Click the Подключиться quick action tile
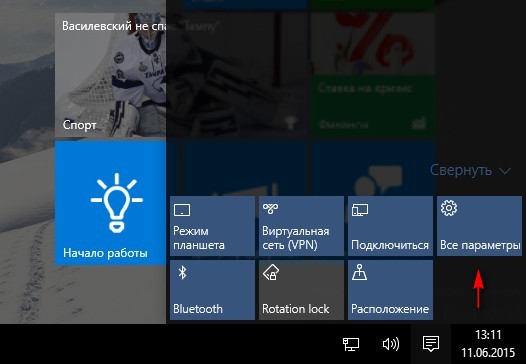526x364 pixels. (390, 226)
